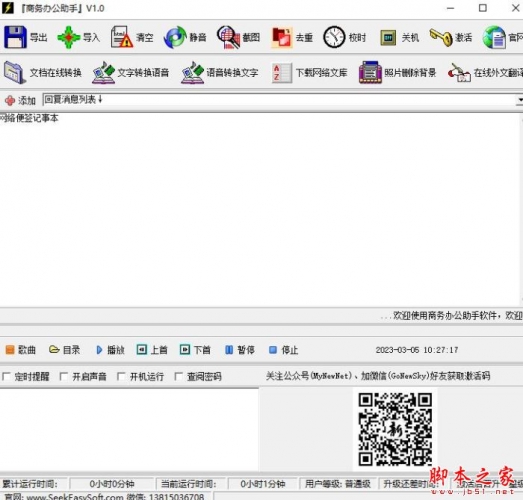
Task: Click the 下载网络文库 label
Action: click(322, 72)
